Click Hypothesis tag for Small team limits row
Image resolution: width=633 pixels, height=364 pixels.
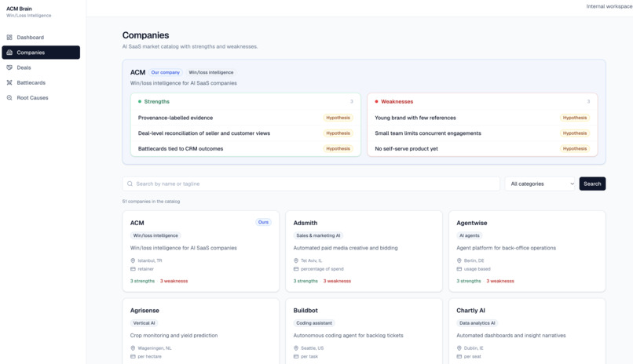point(575,133)
